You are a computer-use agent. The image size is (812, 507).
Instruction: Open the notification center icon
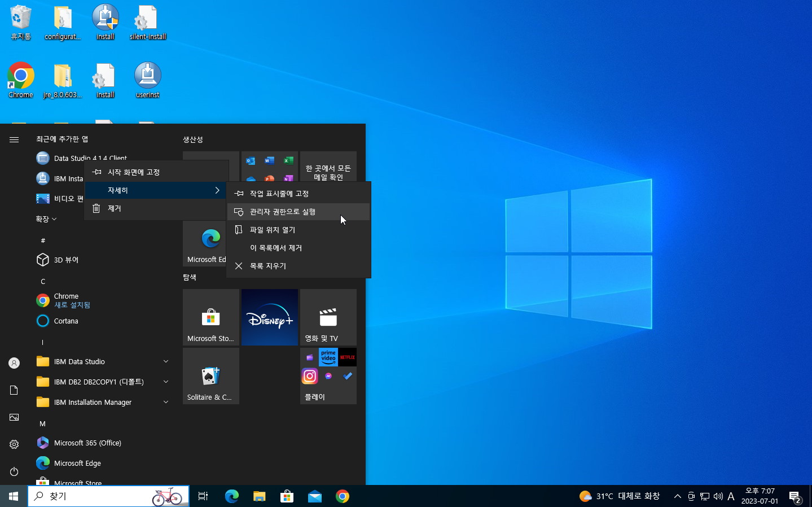click(x=795, y=497)
